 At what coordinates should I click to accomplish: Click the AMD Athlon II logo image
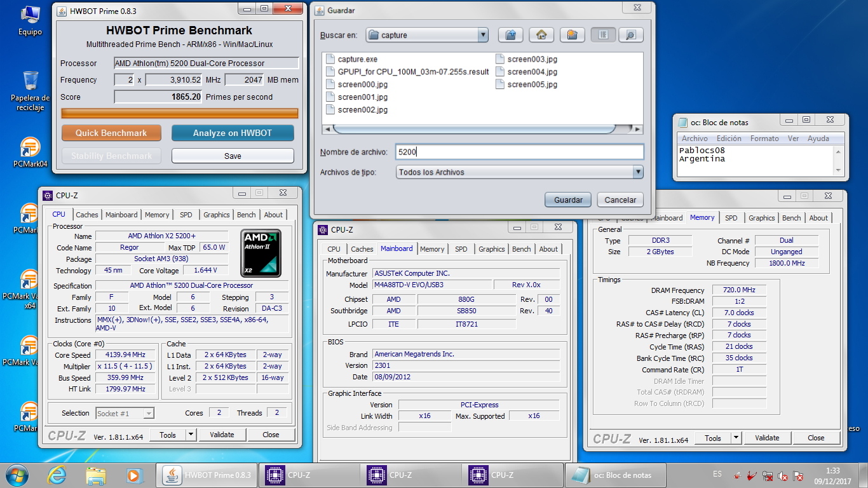pos(261,254)
